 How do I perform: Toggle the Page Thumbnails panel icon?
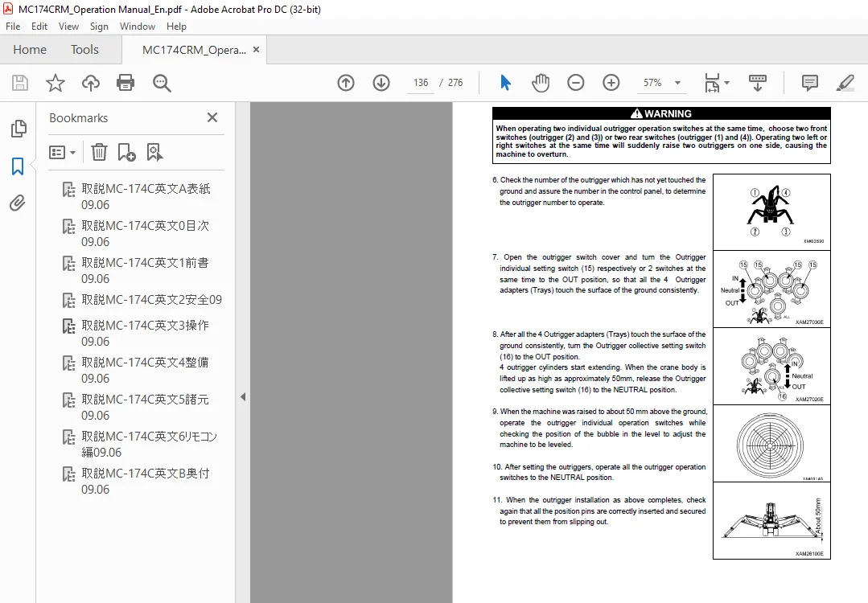coord(19,129)
